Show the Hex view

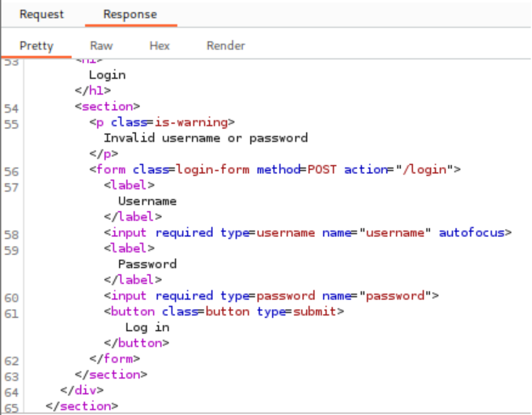[160, 45]
